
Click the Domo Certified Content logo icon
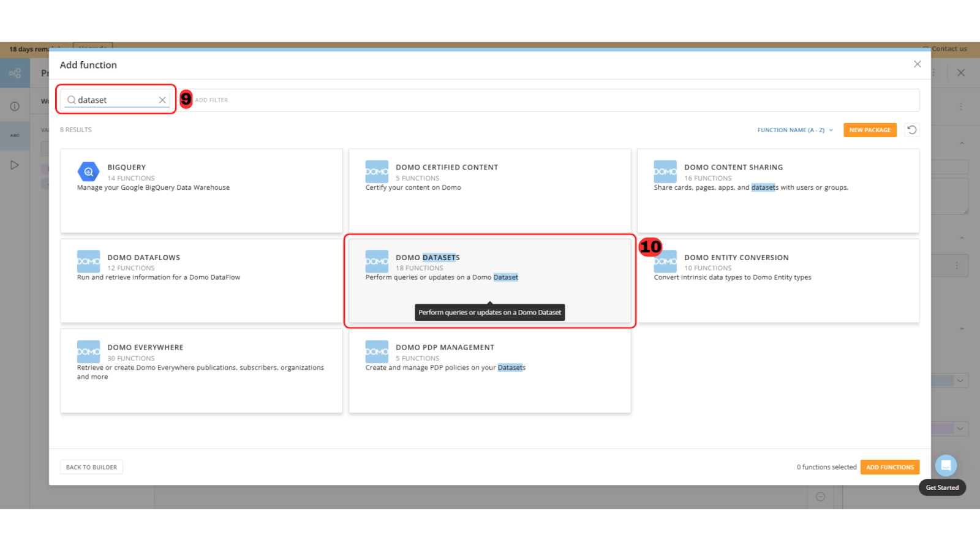point(377,172)
